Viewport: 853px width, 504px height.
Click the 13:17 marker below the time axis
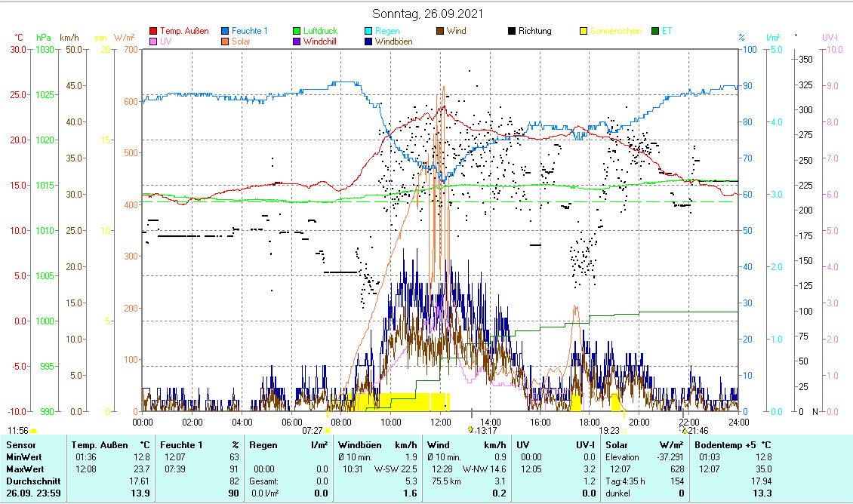pos(485,431)
